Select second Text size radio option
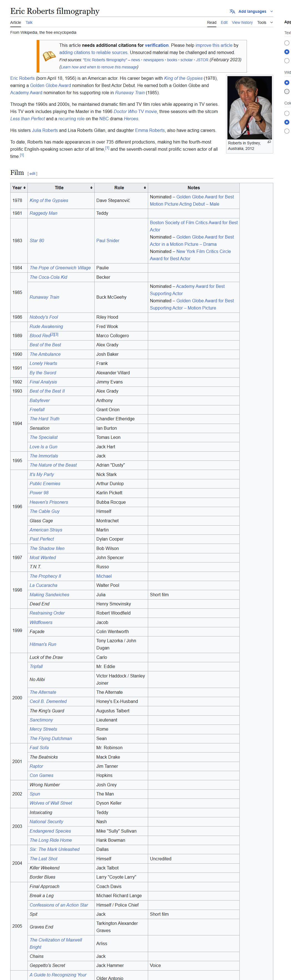Image resolution: width=291 pixels, height=980 pixels. (287, 52)
